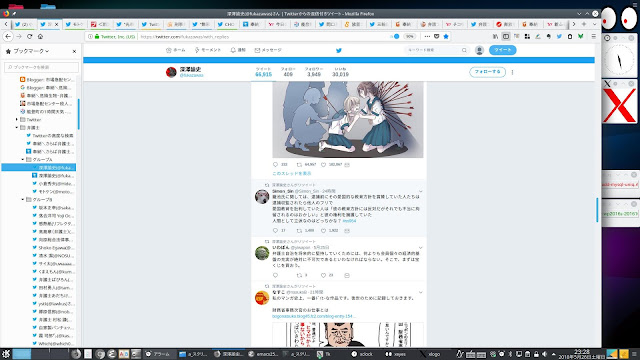Viewport: 640px width, 360px height.
Task: Open the Firefox hamburger menu
Action: 593,36
